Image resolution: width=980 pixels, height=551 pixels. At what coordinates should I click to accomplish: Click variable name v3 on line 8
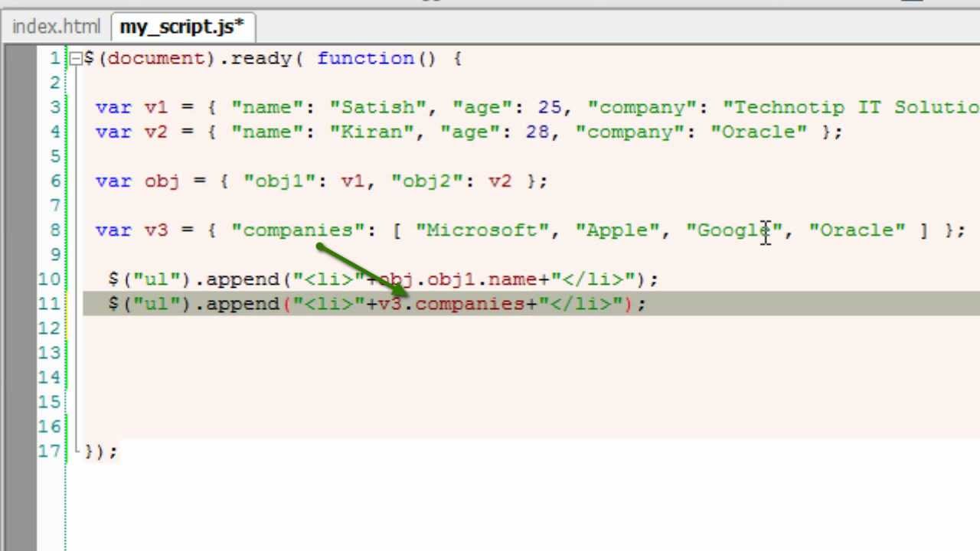click(157, 230)
